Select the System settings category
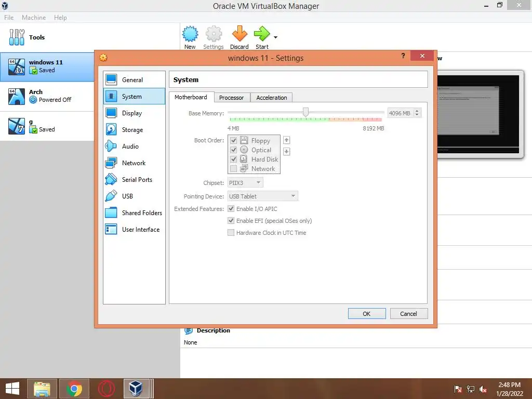Image resolution: width=532 pixels, height=399 pixels. (x=134, y=96)
